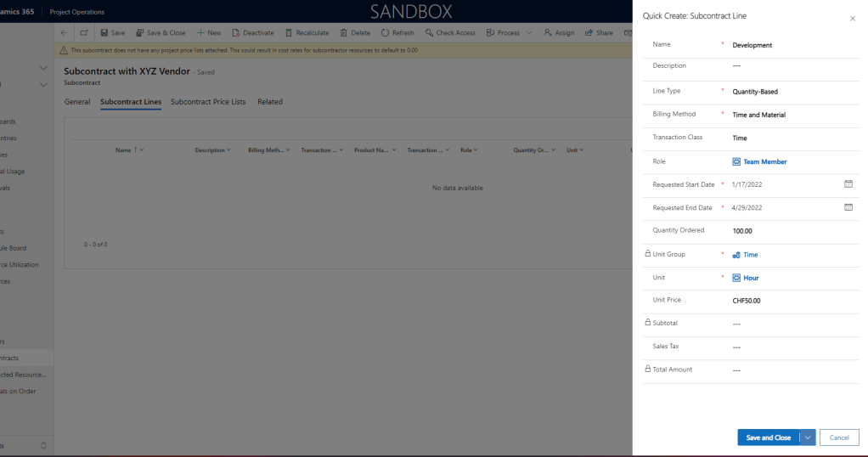Open the Related tab
Image resolution: width=868 pixels, height=457 pixels.
270,102
